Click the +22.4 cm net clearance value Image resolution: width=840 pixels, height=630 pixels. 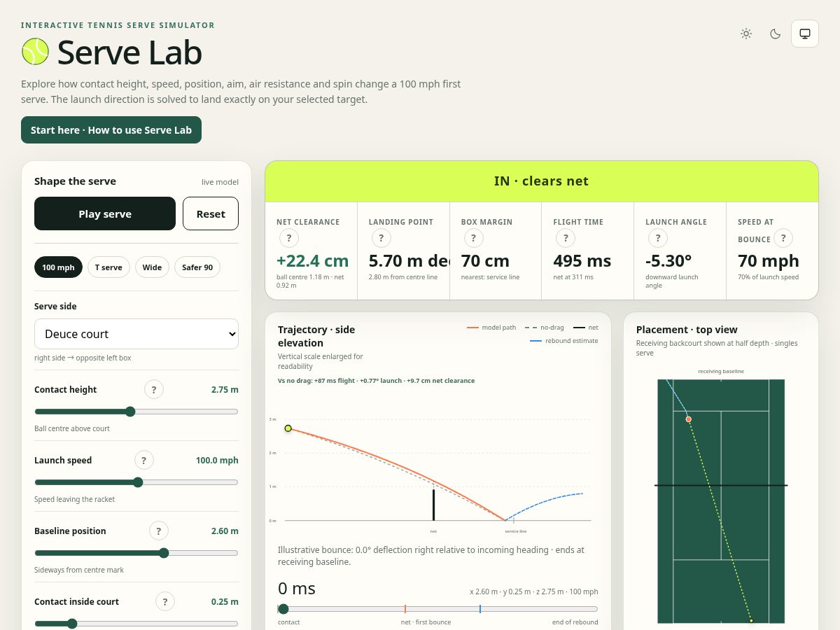tap(313, 261)
